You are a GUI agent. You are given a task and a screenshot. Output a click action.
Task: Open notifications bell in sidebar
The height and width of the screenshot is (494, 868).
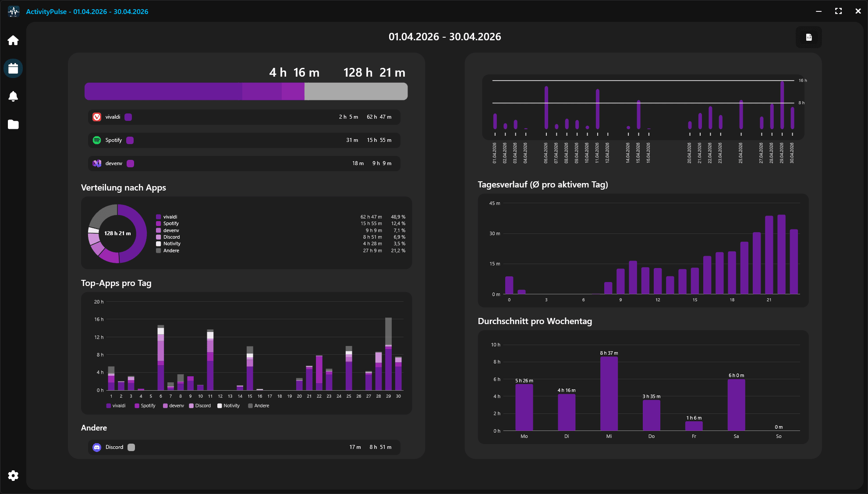click(x=13, y=96)
